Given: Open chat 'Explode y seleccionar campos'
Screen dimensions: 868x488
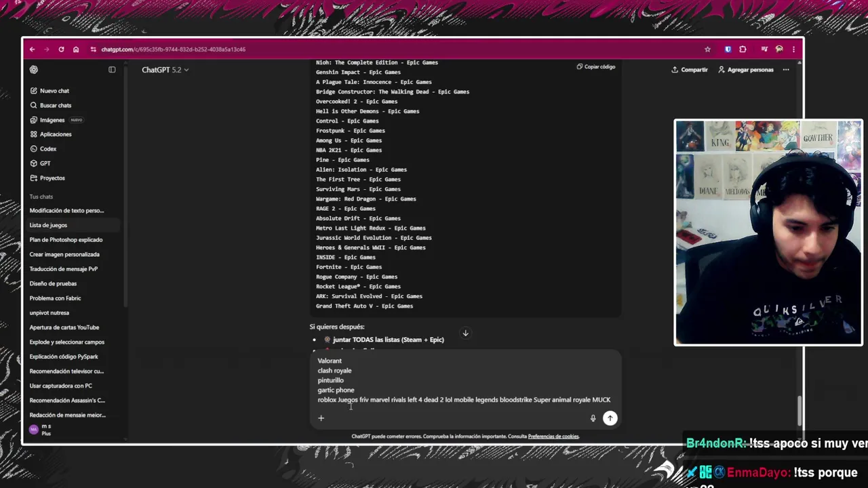Looking at the screenshot, I should click(66, 342).
